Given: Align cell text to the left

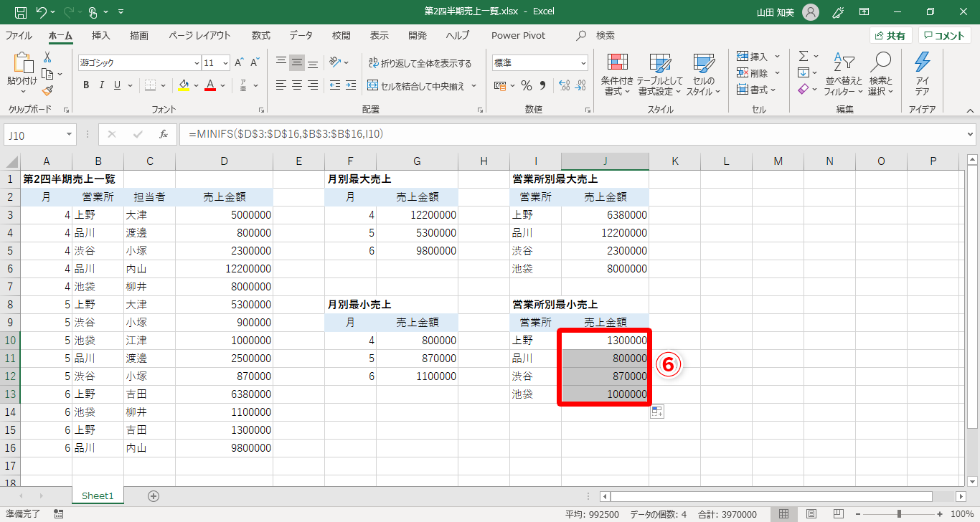Looking at the screenshot, I should (x=281, y=85).
